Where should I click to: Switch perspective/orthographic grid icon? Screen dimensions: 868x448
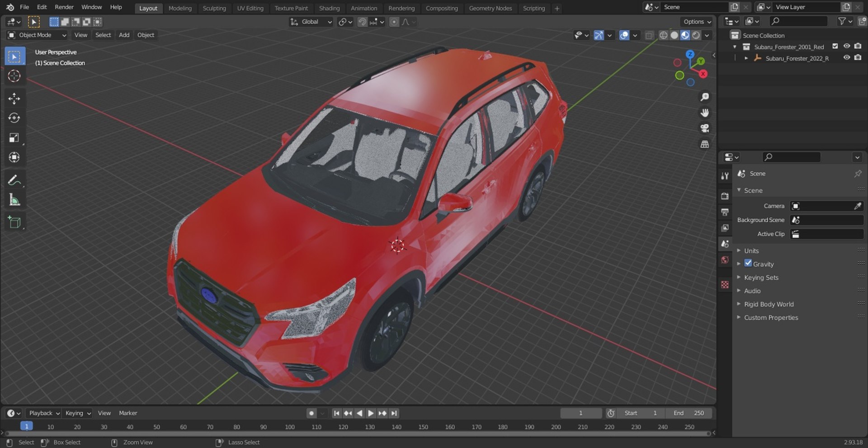pyautogui.click(x=704, y=144)
